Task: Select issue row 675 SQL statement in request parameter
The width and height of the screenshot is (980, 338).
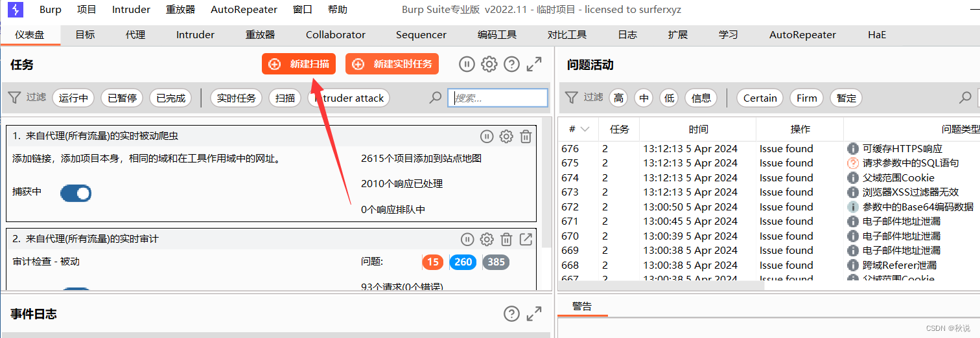Action: pyautogui.click(x=769, y=163)
